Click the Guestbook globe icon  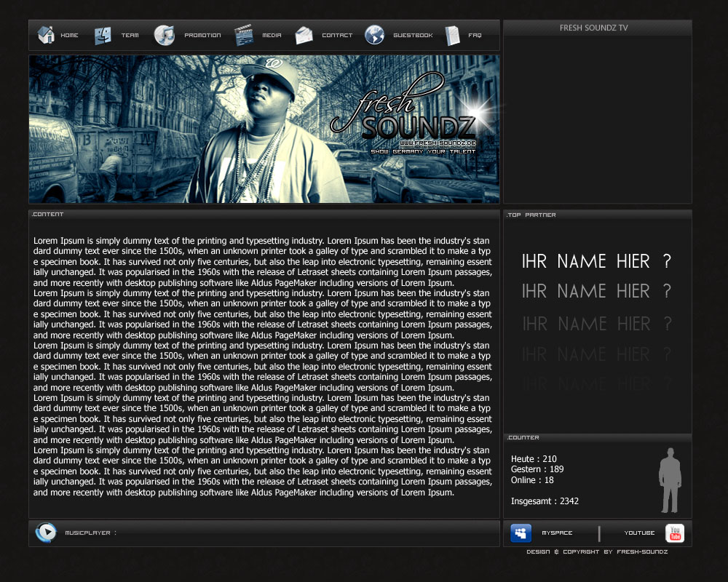click(374, 35)
